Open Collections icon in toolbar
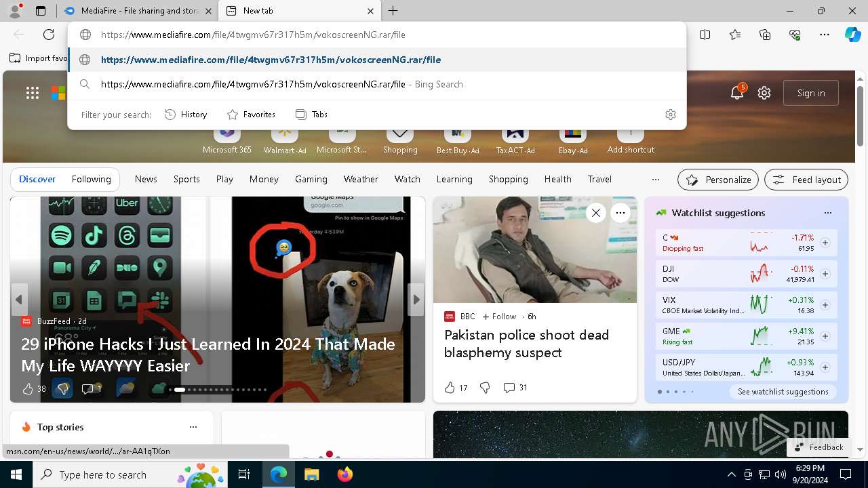 765,35
